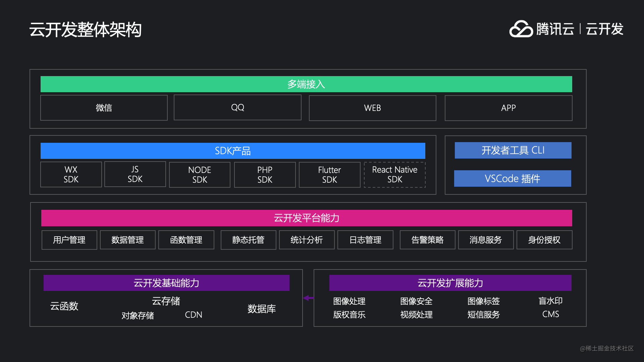Click the 开发者工具 CLI bar
This screenshot has width=644, height=362.
click(513, 150)
